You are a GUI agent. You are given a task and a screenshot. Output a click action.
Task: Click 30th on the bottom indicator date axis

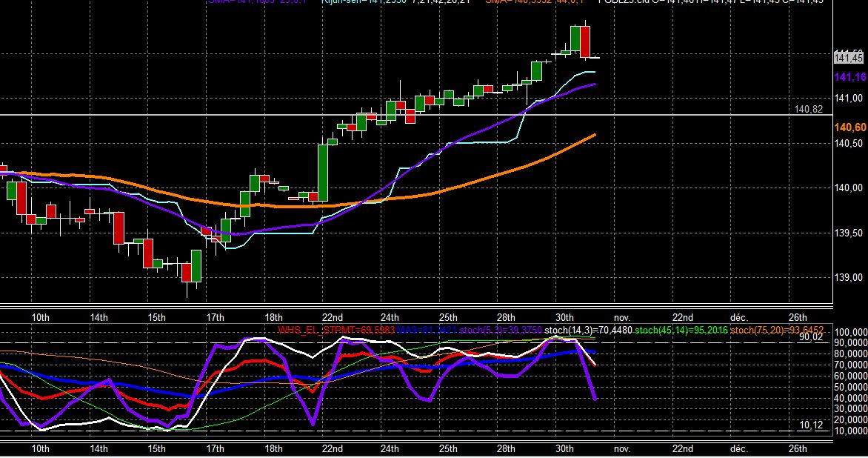pyautogui.click(x=564, y=448)
